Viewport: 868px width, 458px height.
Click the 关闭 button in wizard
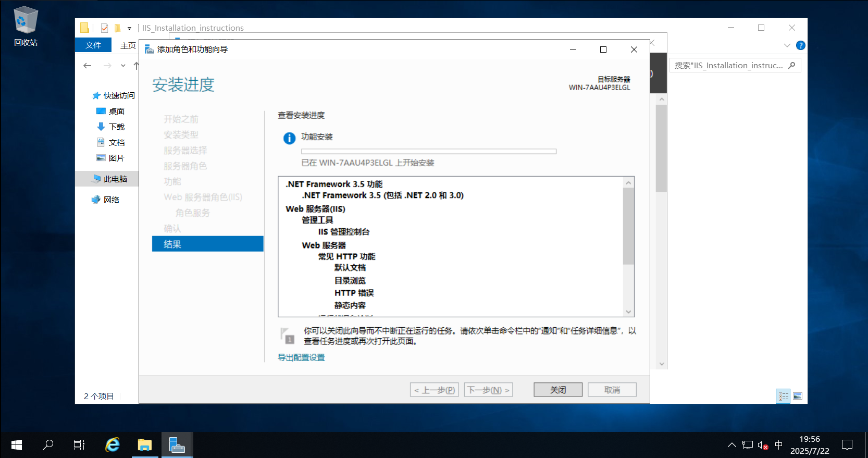coord(558,390)
